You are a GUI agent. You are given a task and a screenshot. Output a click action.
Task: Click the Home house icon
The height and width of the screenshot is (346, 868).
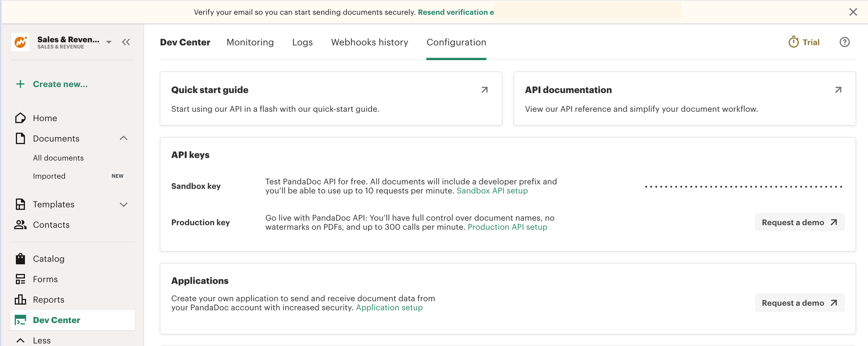(20, 118)
